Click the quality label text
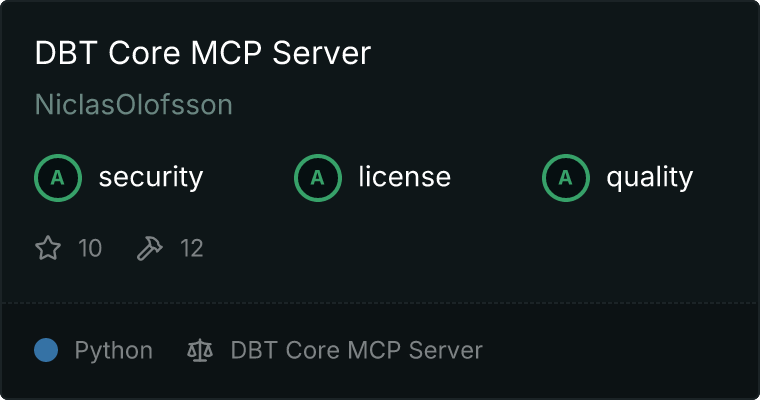Screen dimensions: 760x400 point(649,177)
